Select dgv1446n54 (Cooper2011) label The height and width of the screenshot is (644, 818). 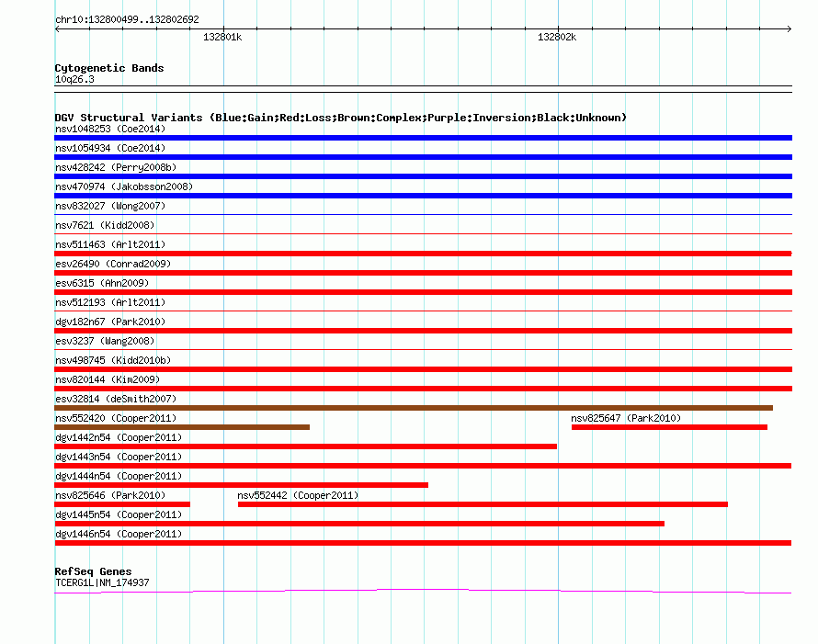click(119, 534)
